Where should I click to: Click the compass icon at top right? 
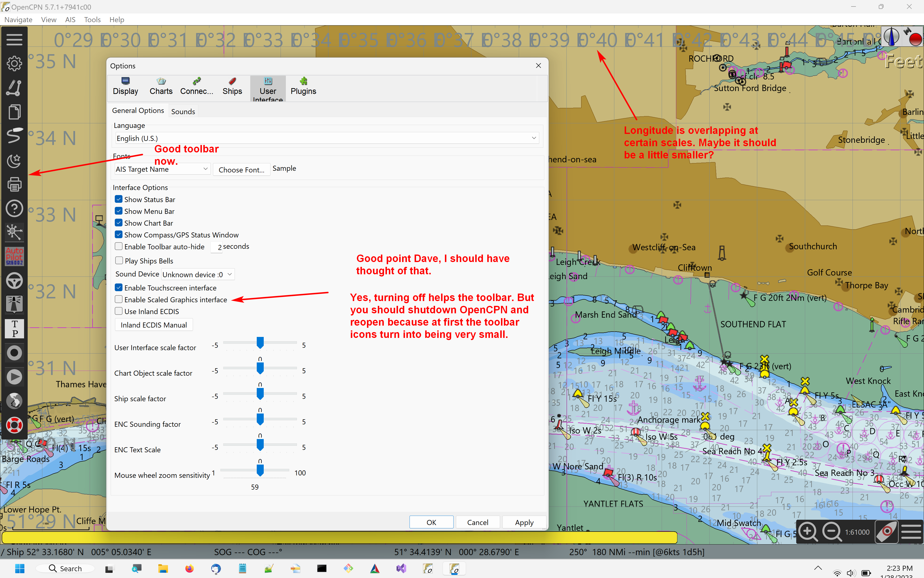(x=892, y=38)
